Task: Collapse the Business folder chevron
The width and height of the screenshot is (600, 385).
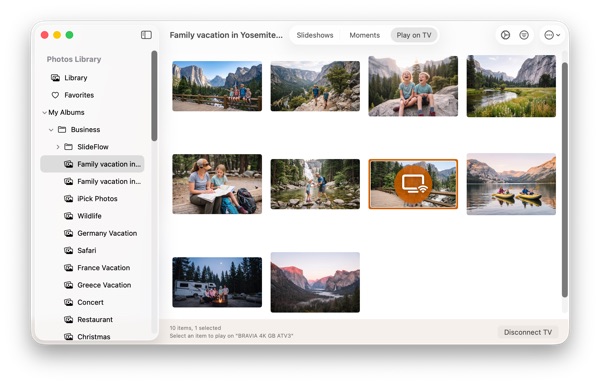Action: [51, 130]
